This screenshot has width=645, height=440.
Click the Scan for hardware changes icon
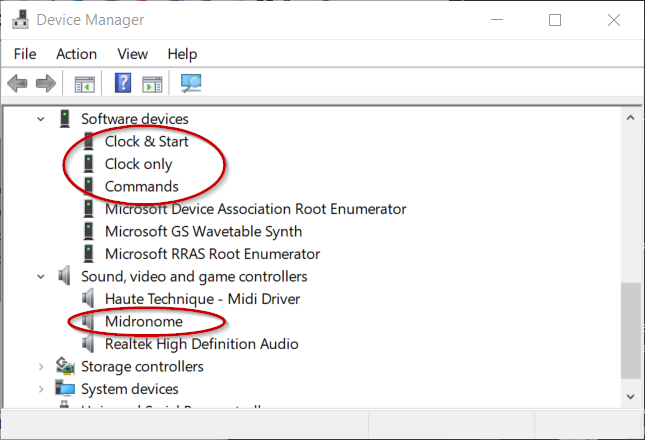pyautogui.click(x=191, y=83)
